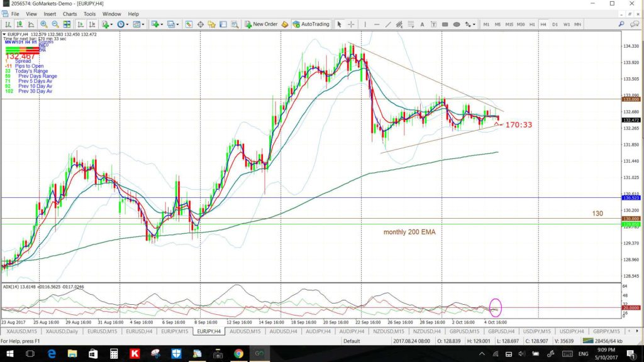The height and width of the screenshot is (362, 644).
Task: Toggle chart shift button
Action: tap(92, 25)
